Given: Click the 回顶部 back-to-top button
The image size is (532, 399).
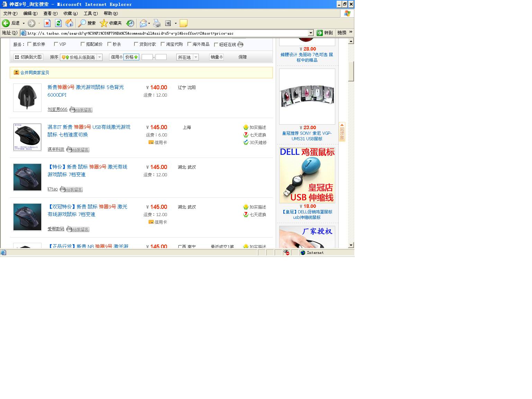Looking at the screenshot, I should point(342,132).
